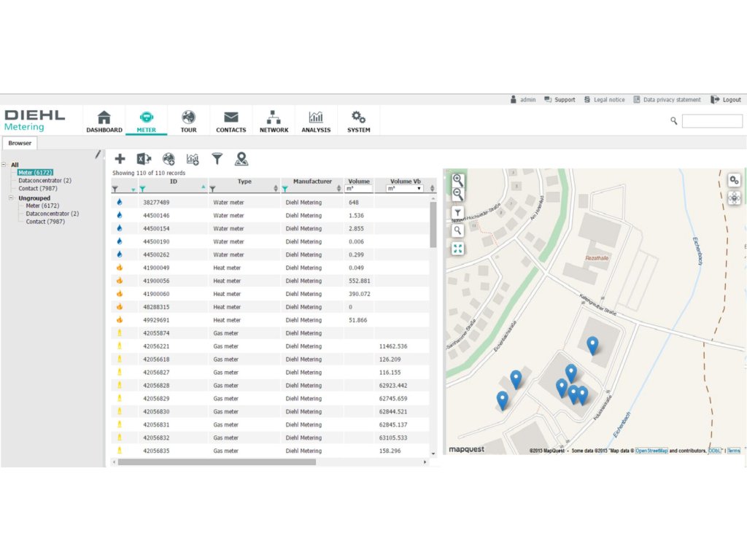Export the meter list to Excel
The height and width of the screenshot is (560, 747).
[x=144, y=159]
